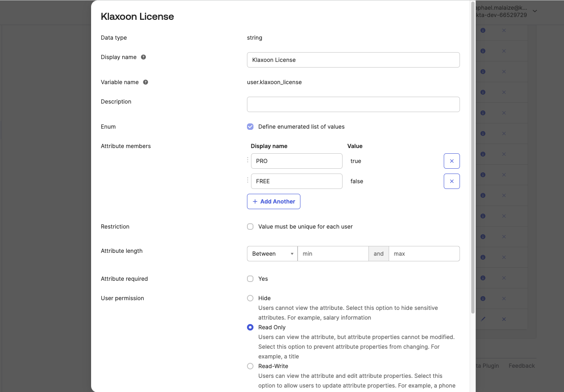
Task: Click help icon next to Display name
Action: click(143, 57)
